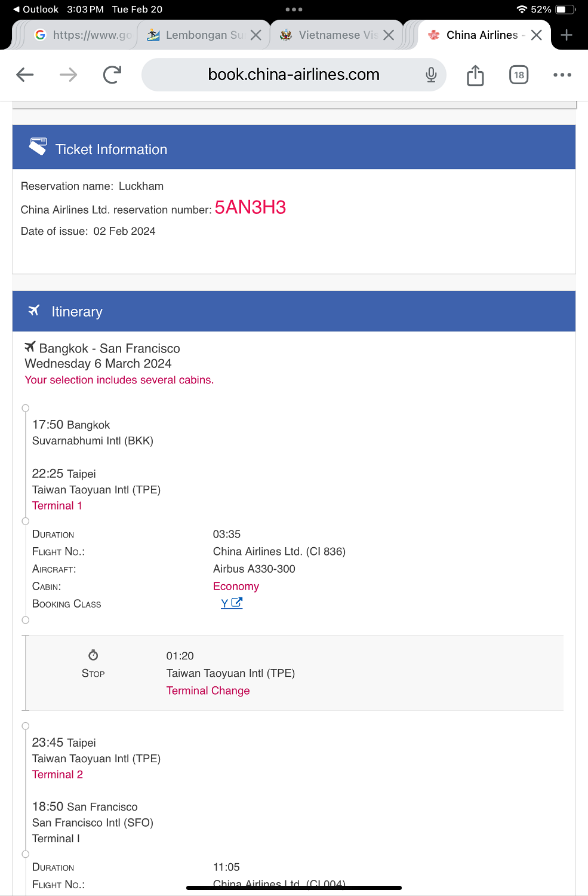This screenshot has width=588, height=896.
Task: Open the share sheet icon
Action: (x=475, y=75)
